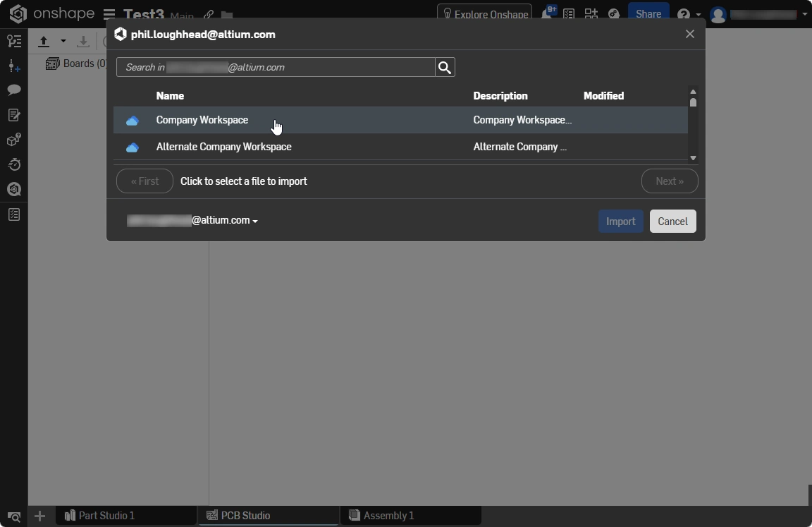Select the Company Workspace row

point(400,120)
